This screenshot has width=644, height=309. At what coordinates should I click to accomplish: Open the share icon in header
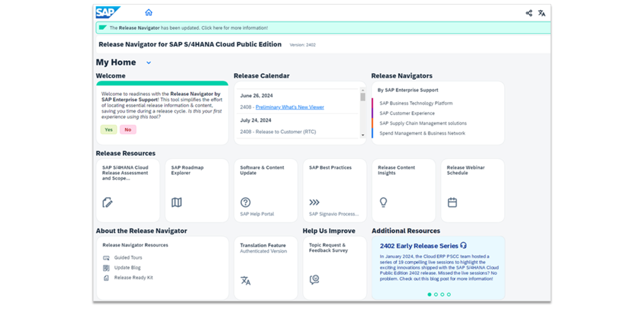(x=529, y=13)
